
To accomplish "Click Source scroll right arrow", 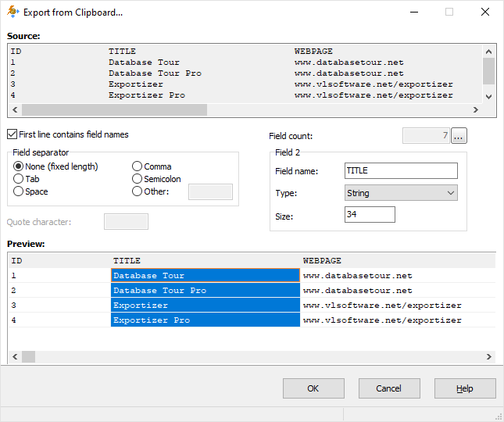I will coord(476,109).
